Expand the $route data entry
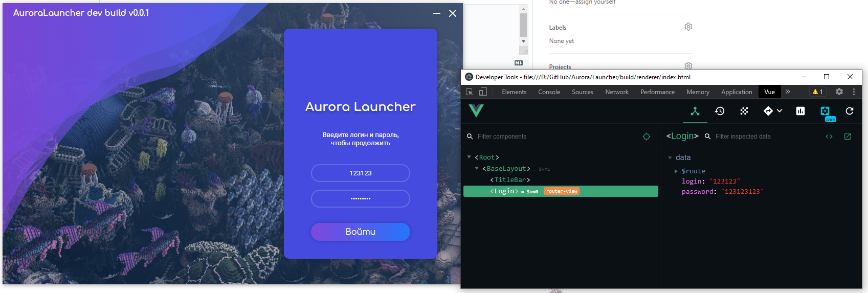 [676, 171]
